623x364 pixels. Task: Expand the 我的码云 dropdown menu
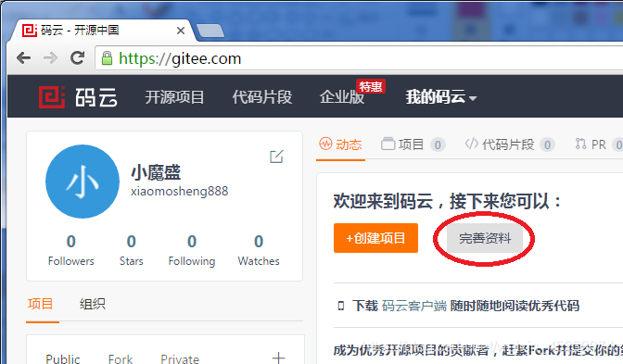pos(441,97)
